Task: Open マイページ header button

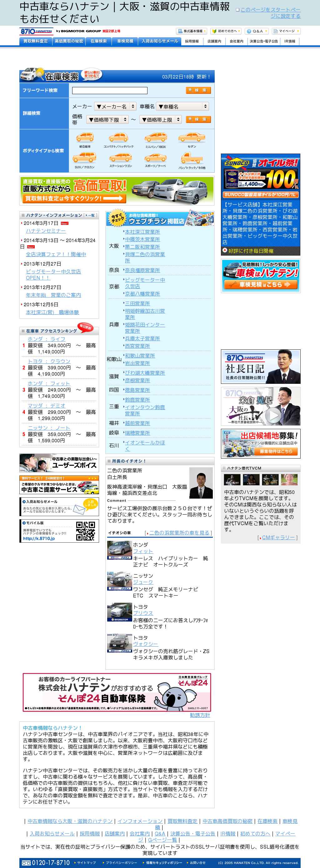Action: [x=286, y=31]
